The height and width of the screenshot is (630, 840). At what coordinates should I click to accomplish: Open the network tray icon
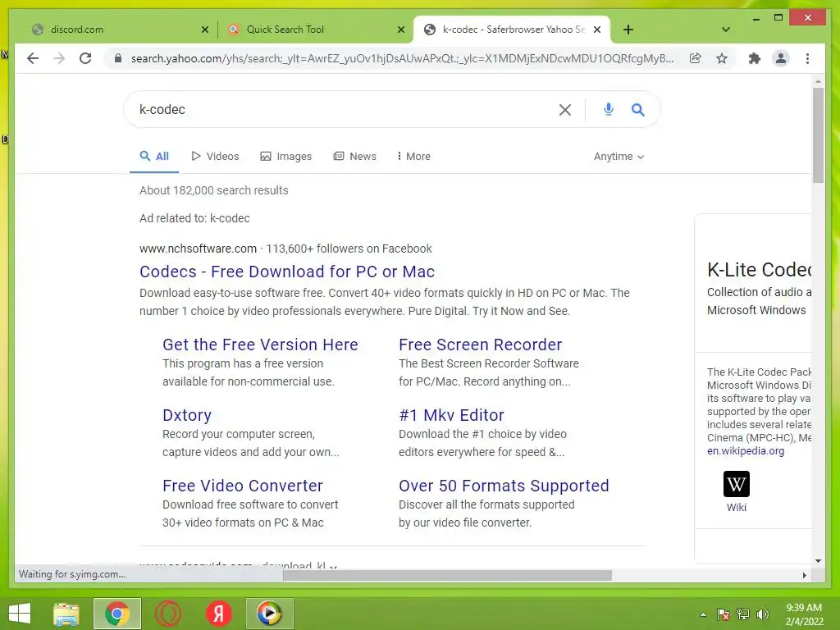[743, 614]
